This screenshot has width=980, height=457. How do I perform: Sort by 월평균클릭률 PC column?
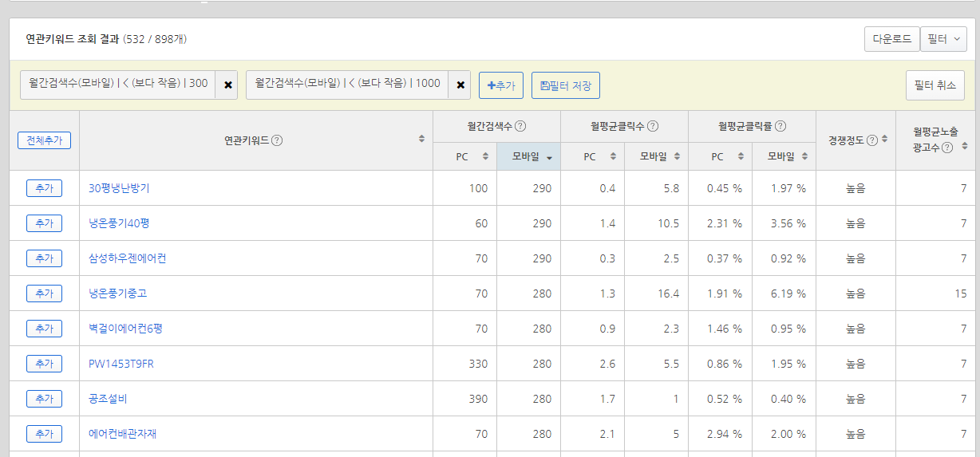741,157
